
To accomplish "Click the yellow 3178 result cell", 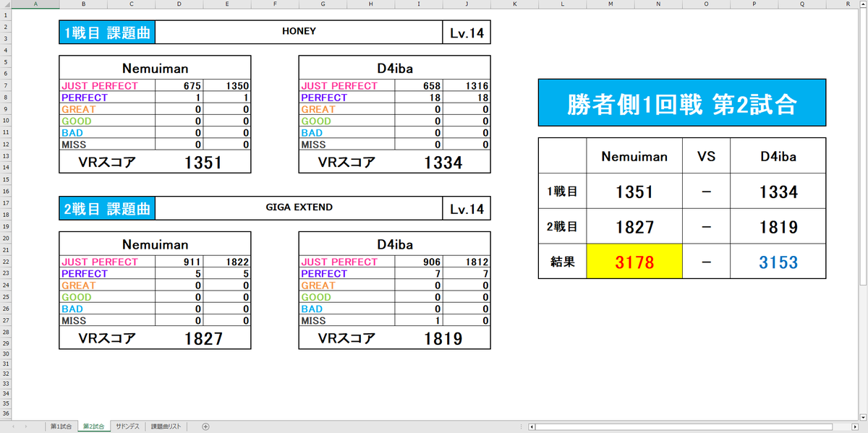I will 634,262.
